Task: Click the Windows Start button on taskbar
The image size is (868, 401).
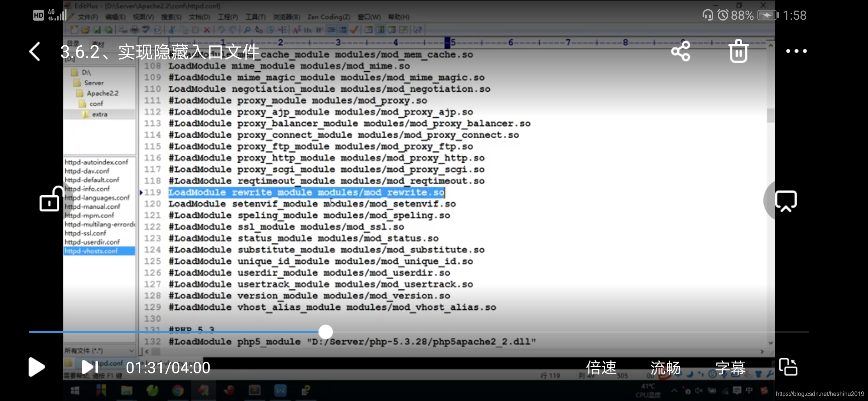Action: [x=75, y=391]
